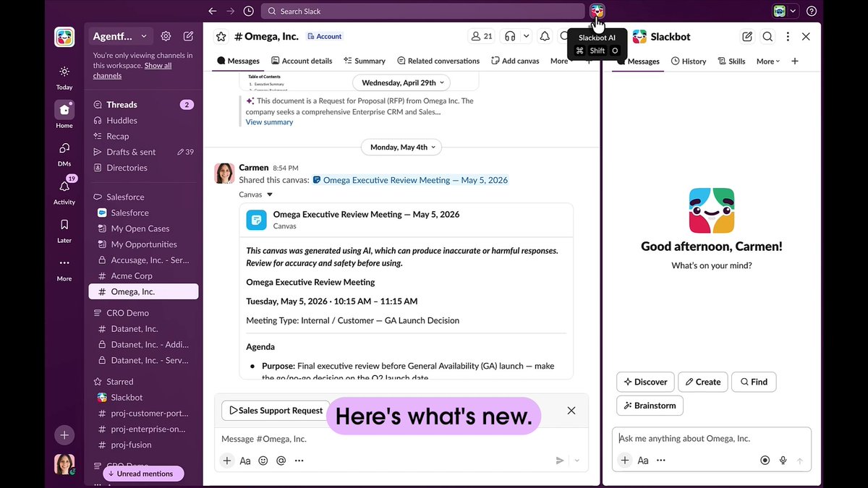Image resolution: width=868 pixels, height=488 pixels.
Task: Jump to Unread mentions
Action: 143,474
